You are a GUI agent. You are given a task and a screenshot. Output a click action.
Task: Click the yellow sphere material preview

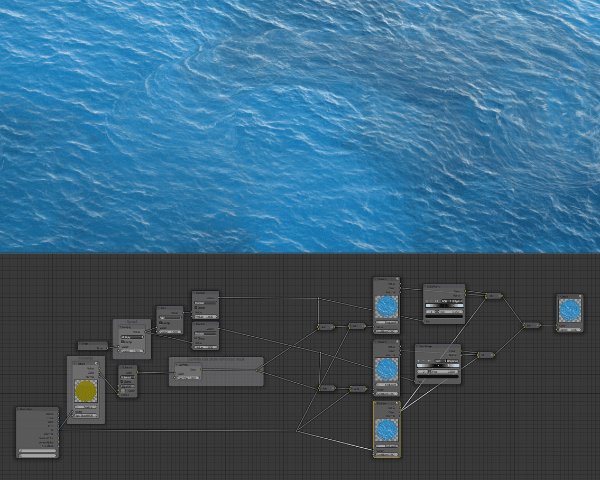click(86, 391)
